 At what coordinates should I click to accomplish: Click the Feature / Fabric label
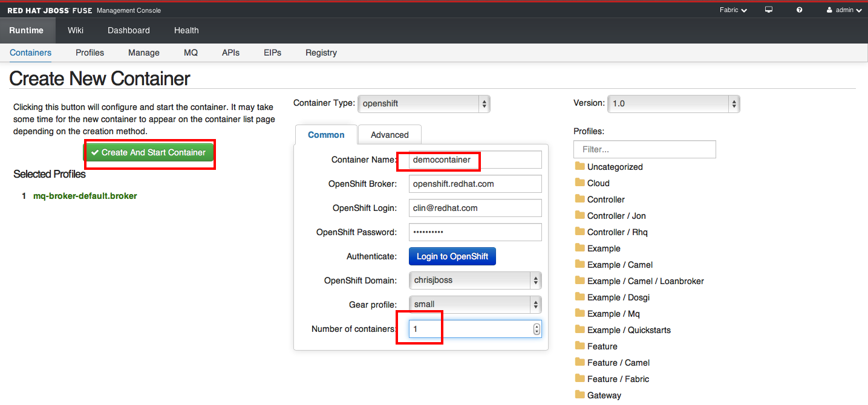618,379
